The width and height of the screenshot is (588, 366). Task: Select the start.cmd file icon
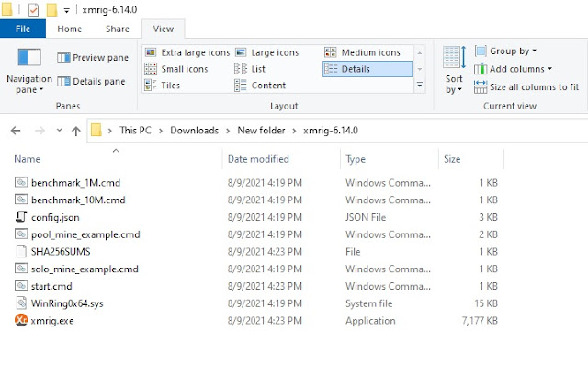[21, 286]
